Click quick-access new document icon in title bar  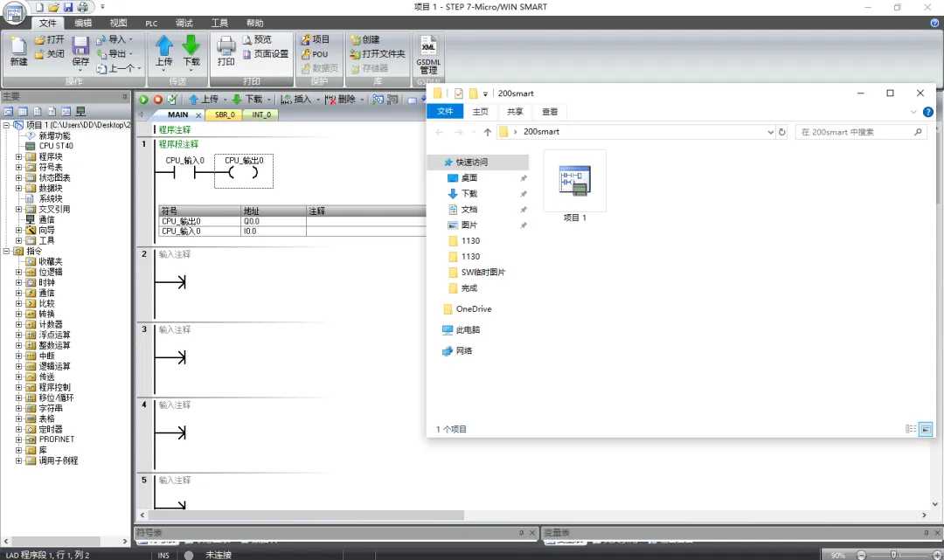click(39, 7)
